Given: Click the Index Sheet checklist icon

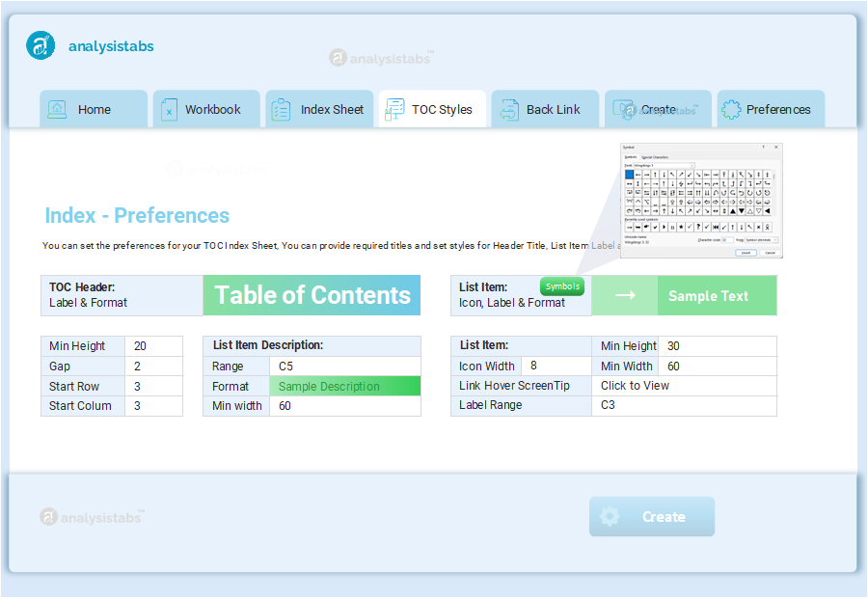Looking at the screenshot, I should [x=282, y=110].
